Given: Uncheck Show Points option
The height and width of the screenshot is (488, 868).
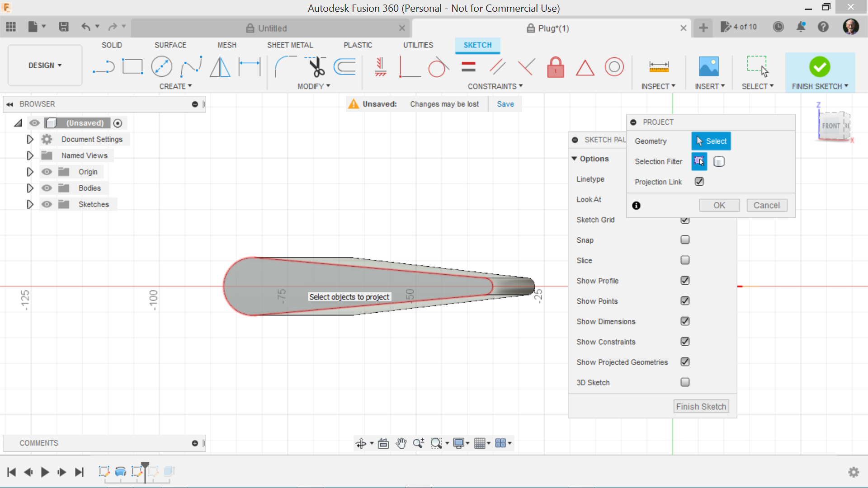Looking at the screenshot, I should point(685,301).
